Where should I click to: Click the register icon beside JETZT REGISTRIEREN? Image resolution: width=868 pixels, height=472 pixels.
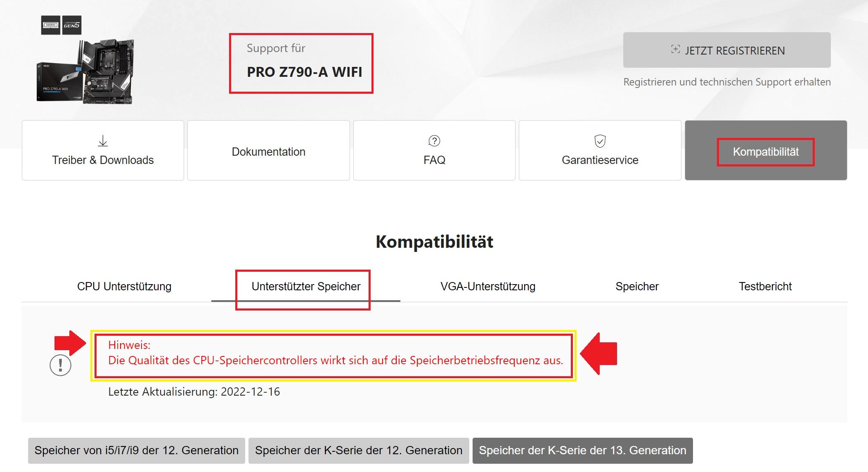675,50
